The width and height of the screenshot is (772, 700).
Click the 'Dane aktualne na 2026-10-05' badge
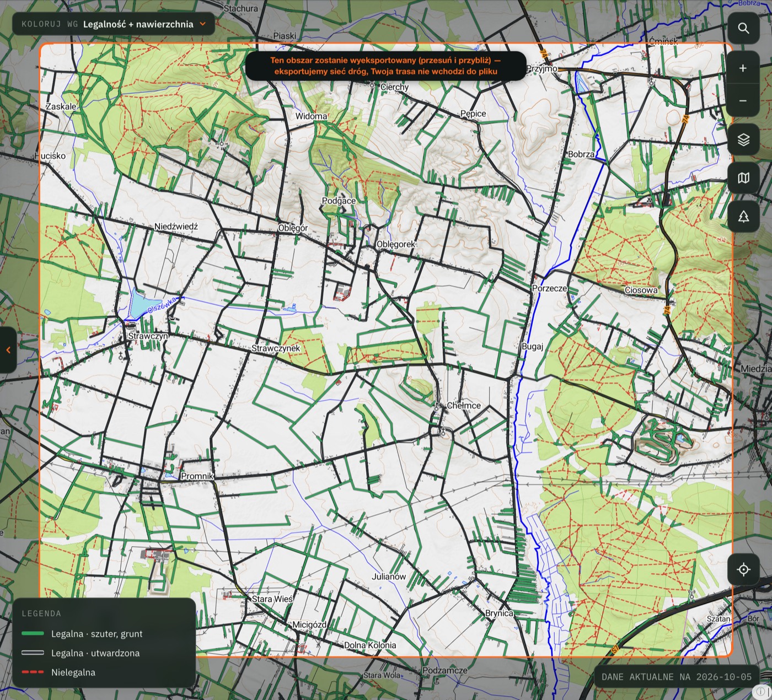(x=677, y=677)
